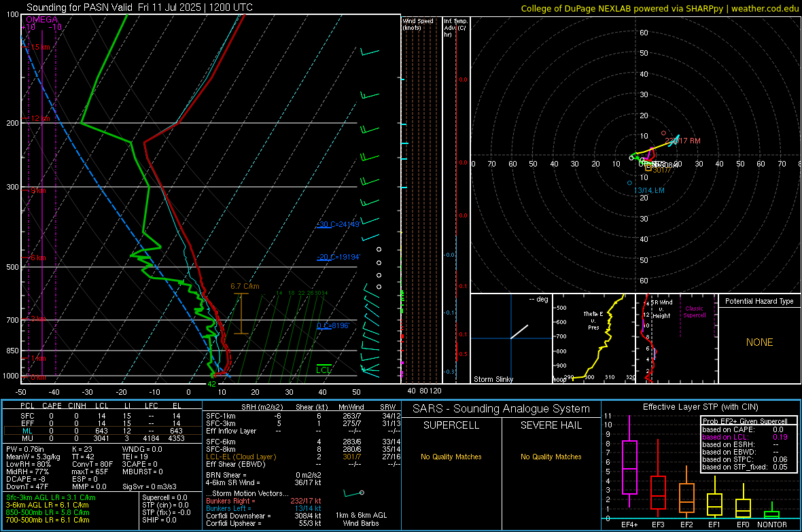Click the 'Bunkers Left = 13/14 kt' line
The height and width of the screenshot is (532, 802).
click(x=264, y=508)
